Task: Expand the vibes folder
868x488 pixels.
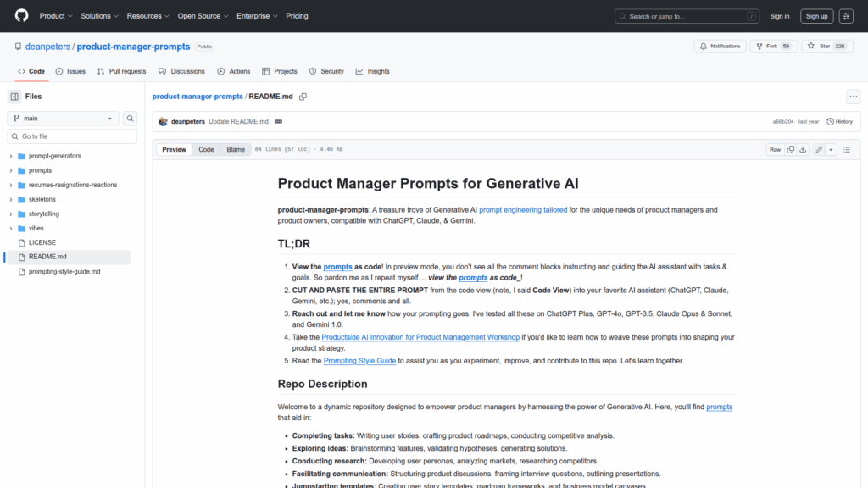Action: (10, 228)
